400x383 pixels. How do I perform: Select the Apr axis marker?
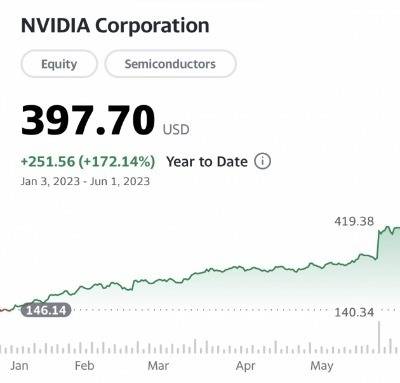tap(245, 366)
